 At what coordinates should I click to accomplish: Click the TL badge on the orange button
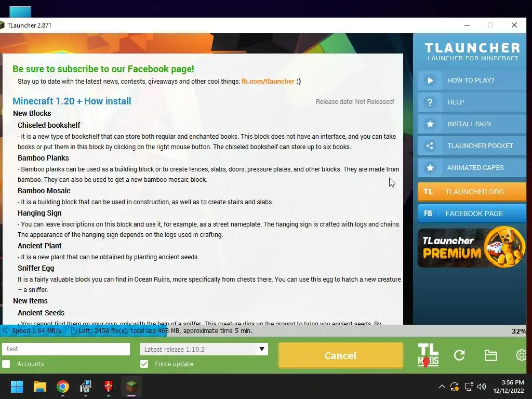428,192
